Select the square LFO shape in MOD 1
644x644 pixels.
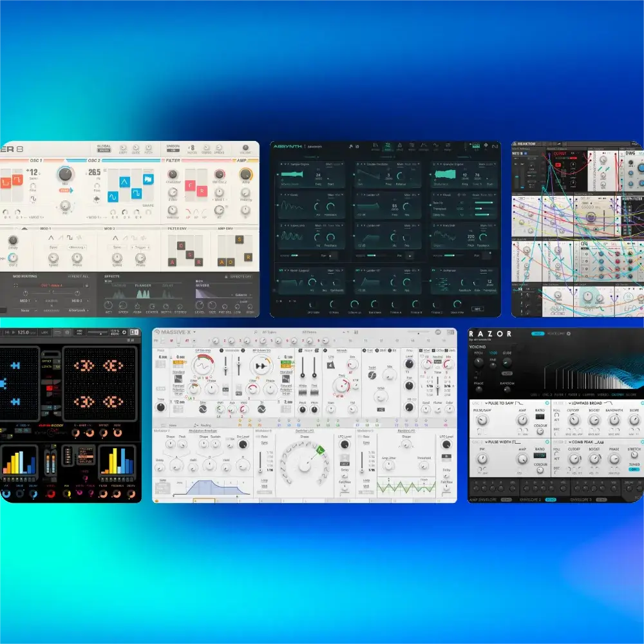[70, 238]
